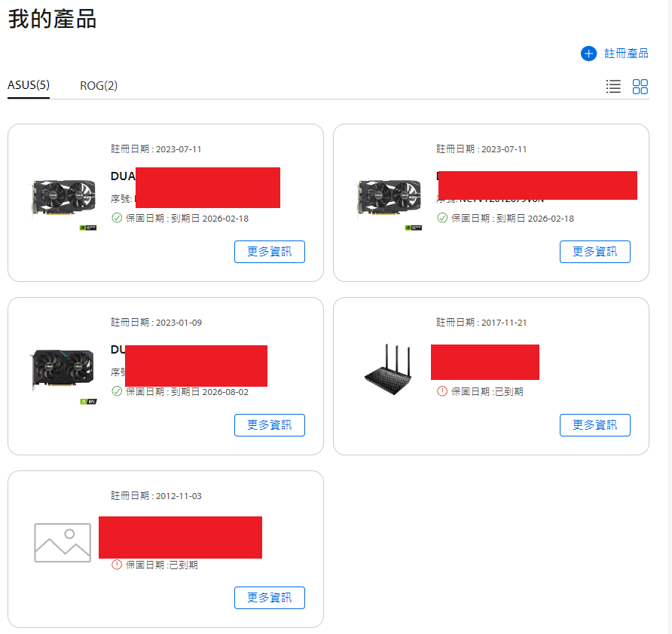
Task: Switch to grid view icon
Action: click(640, 86)
